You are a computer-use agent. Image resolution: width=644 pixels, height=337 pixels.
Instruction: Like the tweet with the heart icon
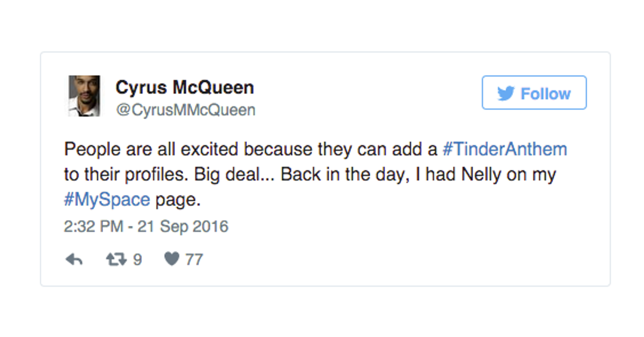pyautogui.click(x=172, y=259)
